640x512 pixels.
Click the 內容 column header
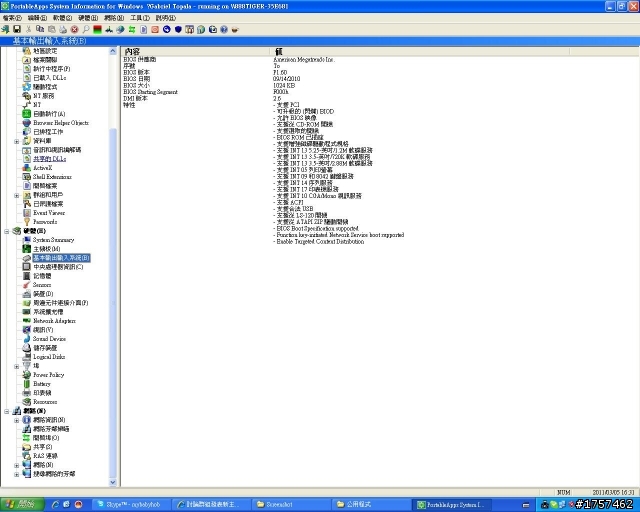[x=196, y=51]
